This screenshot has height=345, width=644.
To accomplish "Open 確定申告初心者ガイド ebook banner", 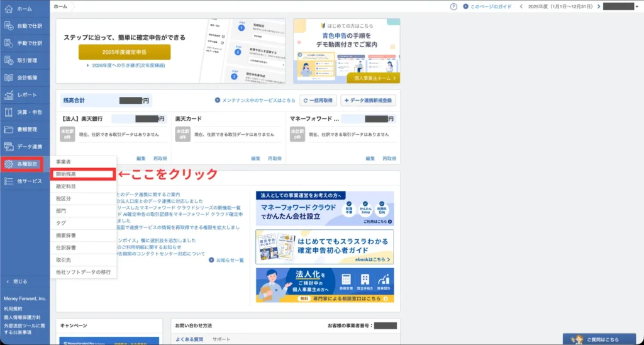I will click(x=325, y=247).
